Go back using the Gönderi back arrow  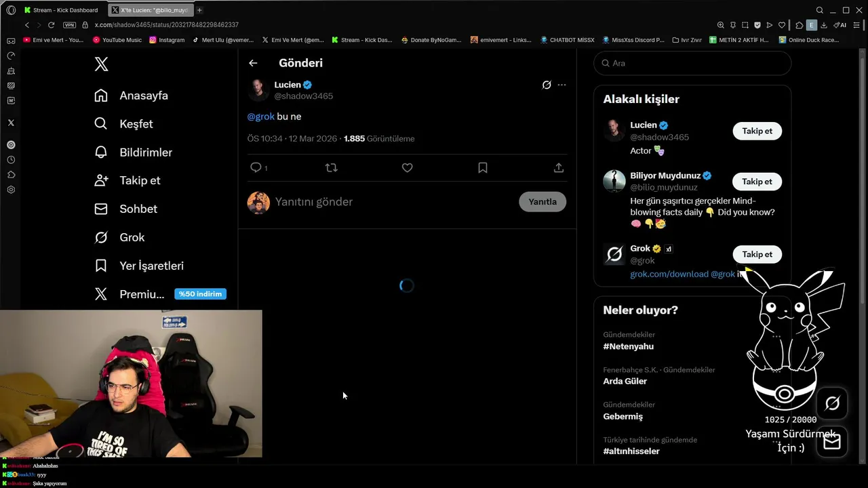(253, 63)
